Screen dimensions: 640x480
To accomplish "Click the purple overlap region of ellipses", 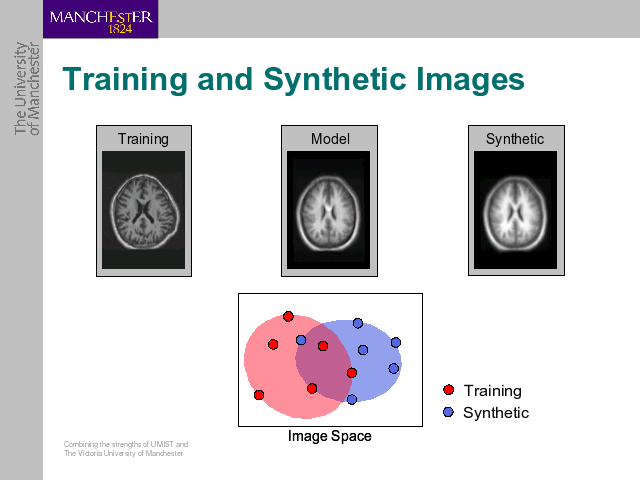I will click(323, 364).
